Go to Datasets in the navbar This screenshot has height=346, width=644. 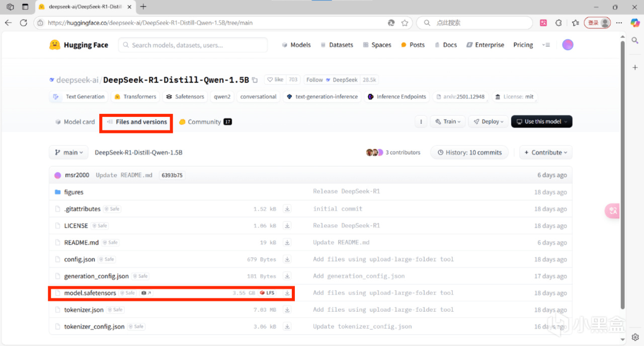[x=337, y=45]
